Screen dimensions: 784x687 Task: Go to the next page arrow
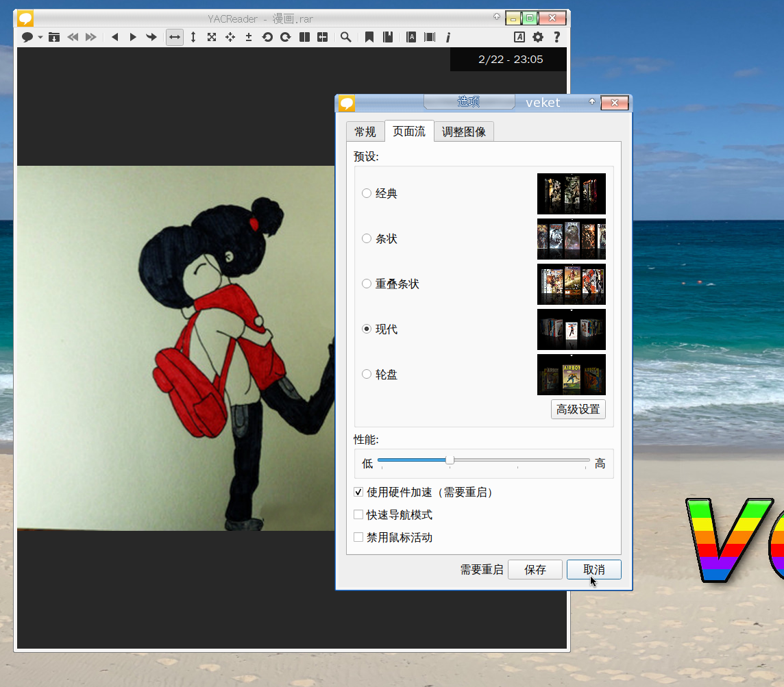pos(133,37)
